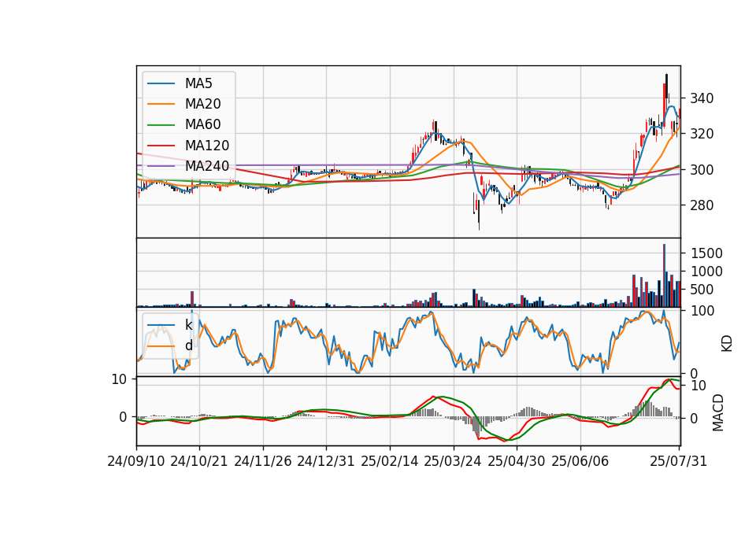Click the 25/06/06 date label
The width and height of the screenshot is (756, 543).
coord(580,461)
